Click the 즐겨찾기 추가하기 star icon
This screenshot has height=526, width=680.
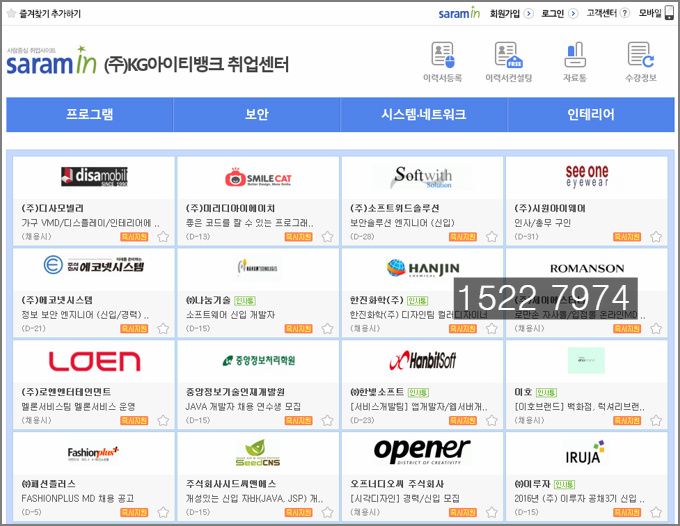pos(12,13)
